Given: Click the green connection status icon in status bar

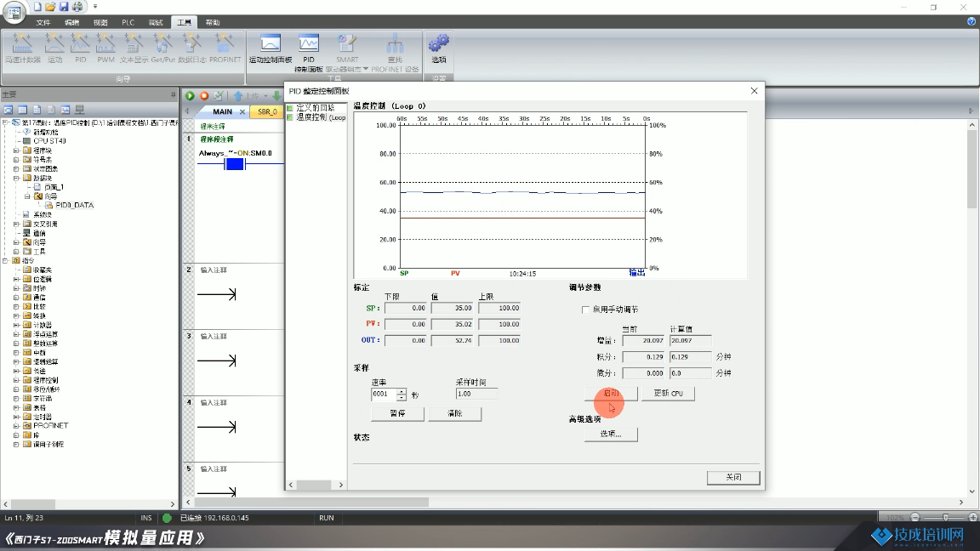Looking at the screenshot, I should pos(167,518).
